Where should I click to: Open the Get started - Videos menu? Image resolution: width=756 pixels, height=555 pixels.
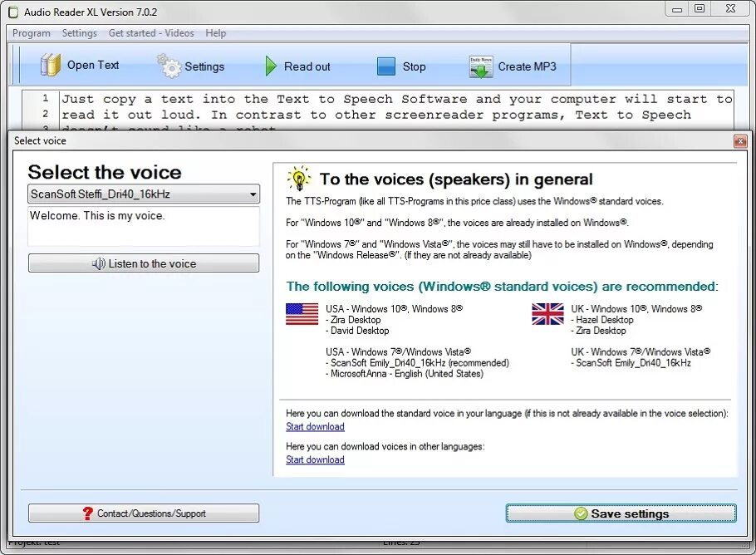pyautogui.click(x=151, y=32)
